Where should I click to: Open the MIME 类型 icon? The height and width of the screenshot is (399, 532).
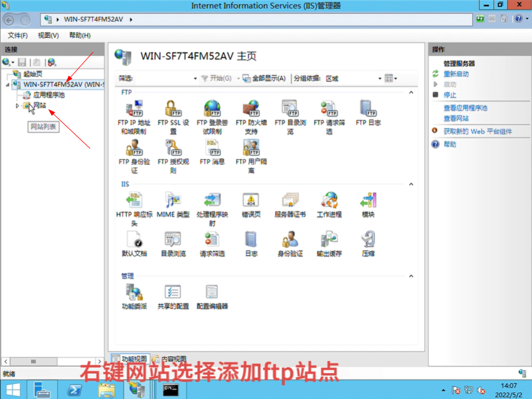pyautogui.click(x=173, y=205)
